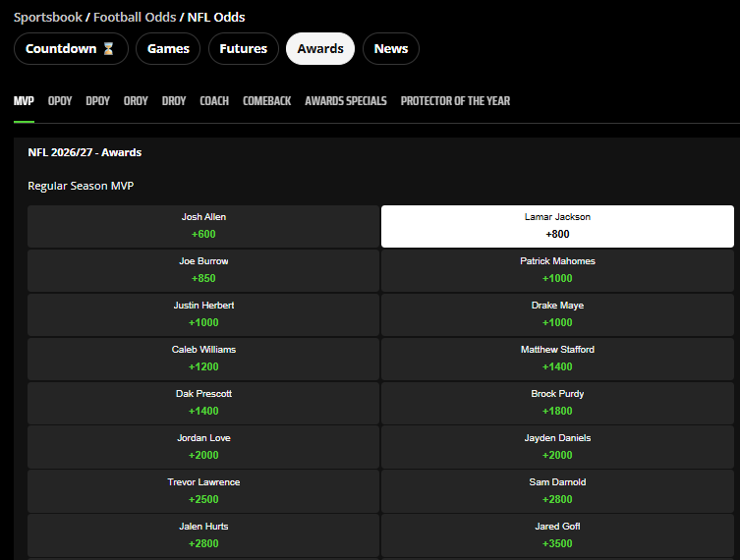Bet on Josh Allen +600
Image resolution: width=740 pixels, height=560 pixels.
(x=203, y=226)
